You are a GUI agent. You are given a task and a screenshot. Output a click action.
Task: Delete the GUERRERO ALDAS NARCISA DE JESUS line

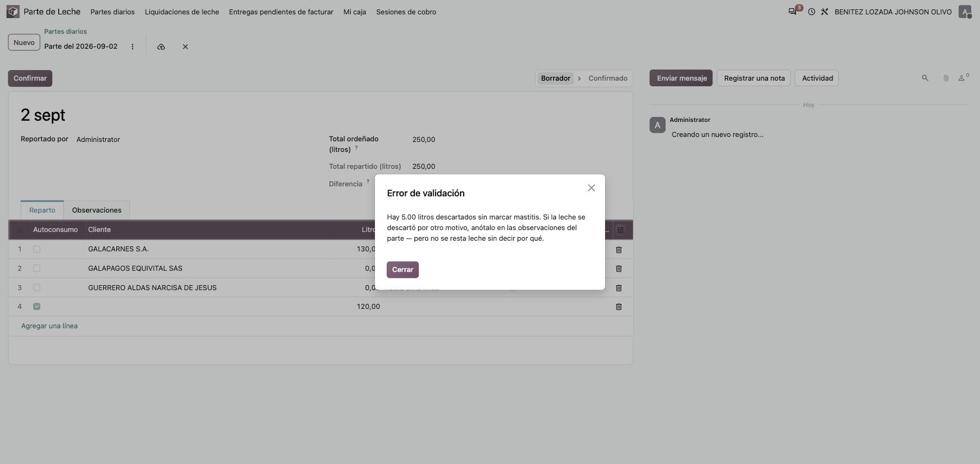[x=619, y=288]
